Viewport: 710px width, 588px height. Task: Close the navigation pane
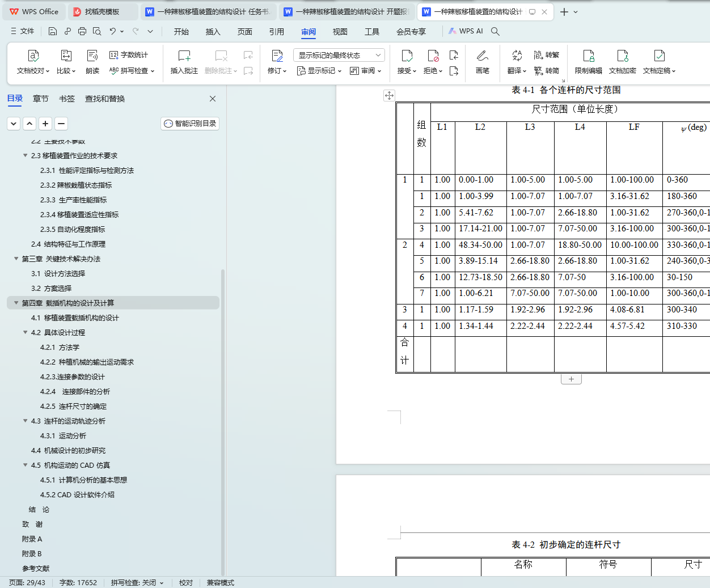click(x=213, y=99)
